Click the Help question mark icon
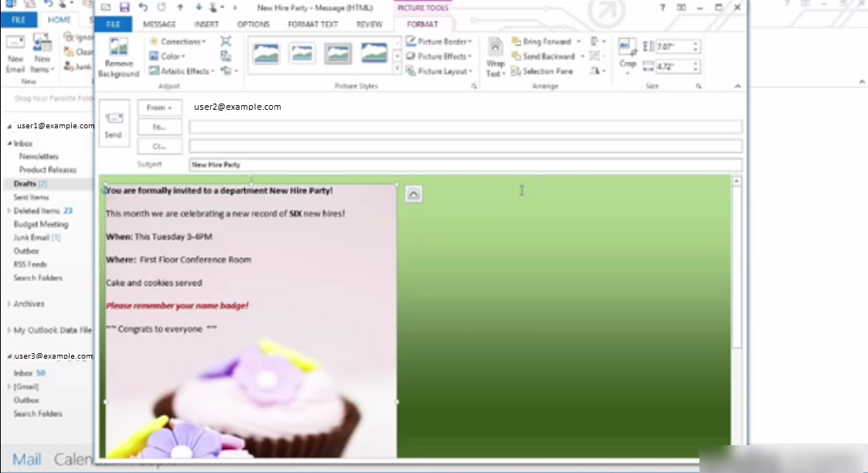This screenshot has width=868, height=473. tap(662, 7)
